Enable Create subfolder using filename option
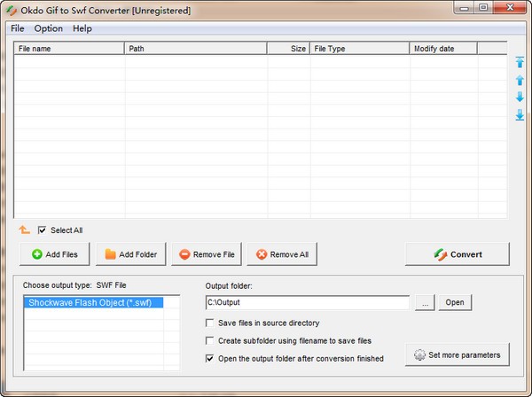Screen dimensions: 532x397 pos(210,340)
